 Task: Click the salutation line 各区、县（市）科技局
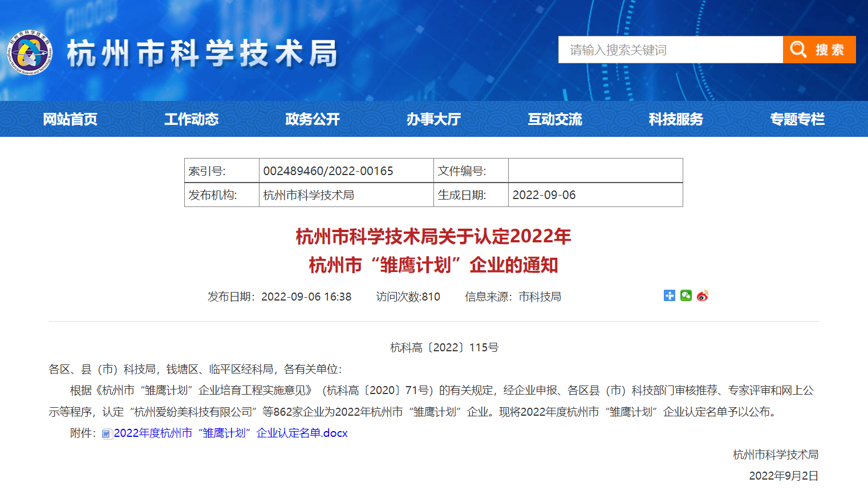[195, 370]
